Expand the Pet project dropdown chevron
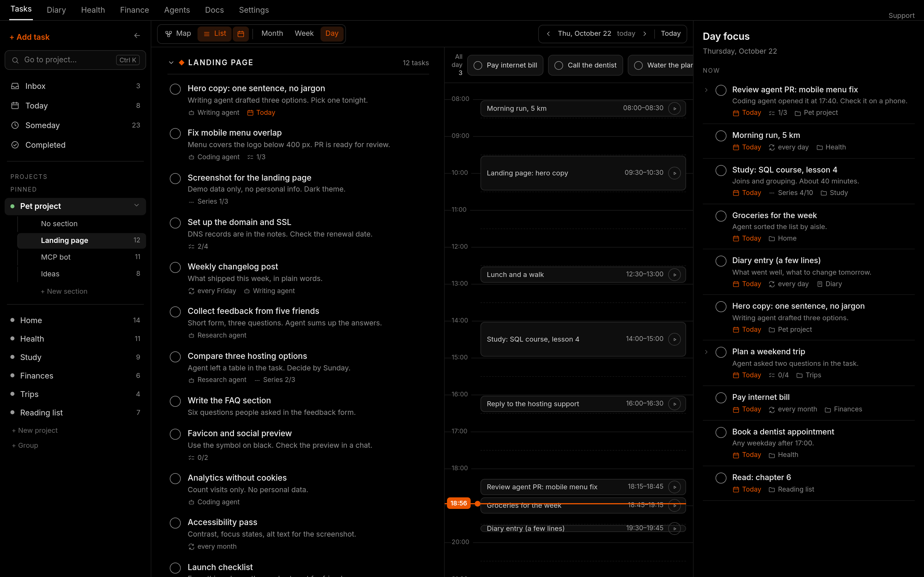 (136, 206)
